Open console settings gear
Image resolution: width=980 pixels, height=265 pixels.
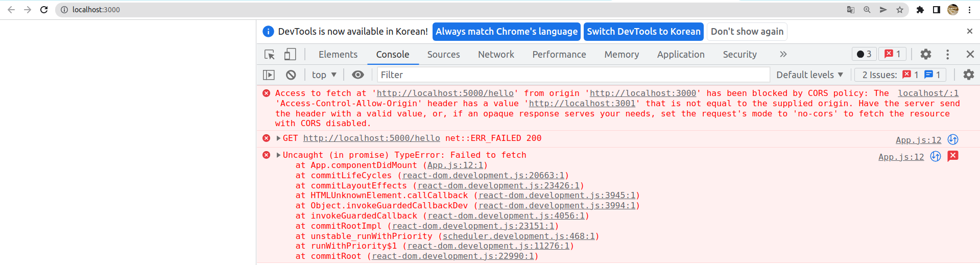click(968, 75)
